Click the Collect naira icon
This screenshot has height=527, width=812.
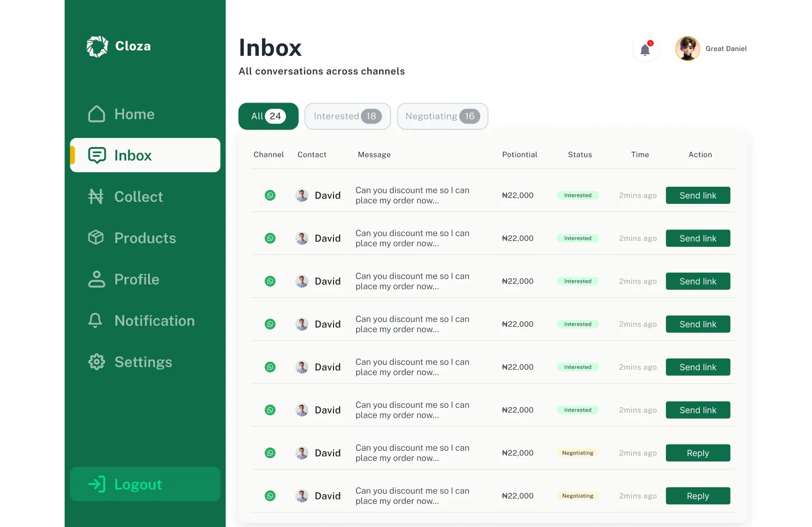[x=96, y=197]
